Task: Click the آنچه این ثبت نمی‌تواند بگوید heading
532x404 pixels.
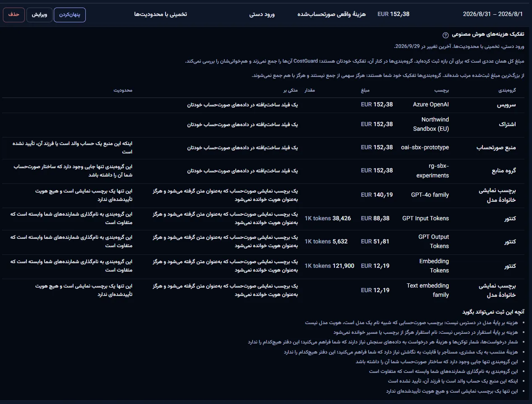Action: coord(493,312)
